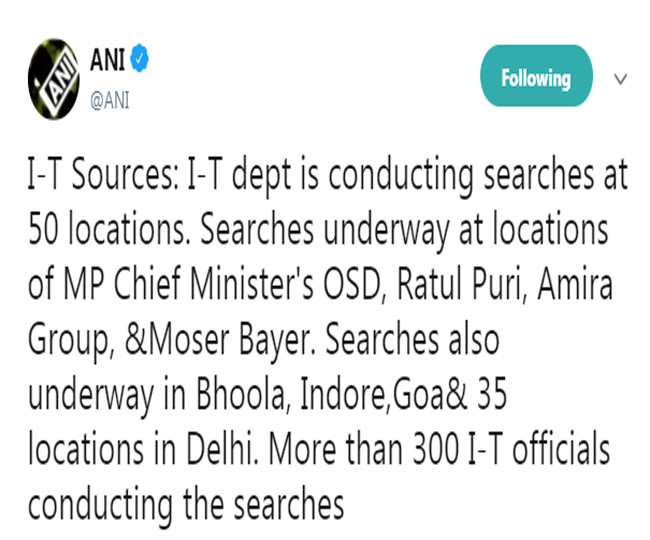Click the word "Delhi" in tweet
Viewport: 650px width, 540px height.
pyautogui.click(x=222, y=450)
